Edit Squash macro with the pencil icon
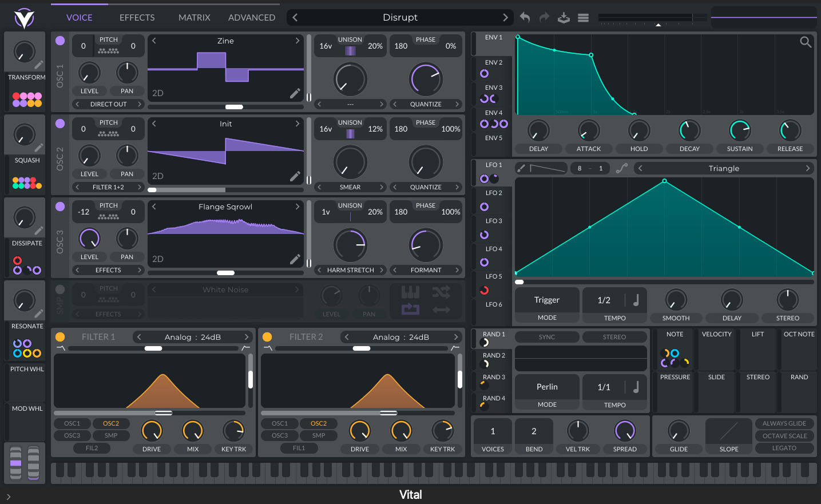Image resolution: width=821 pixels, height=504 pixels. tap(38, 148)
